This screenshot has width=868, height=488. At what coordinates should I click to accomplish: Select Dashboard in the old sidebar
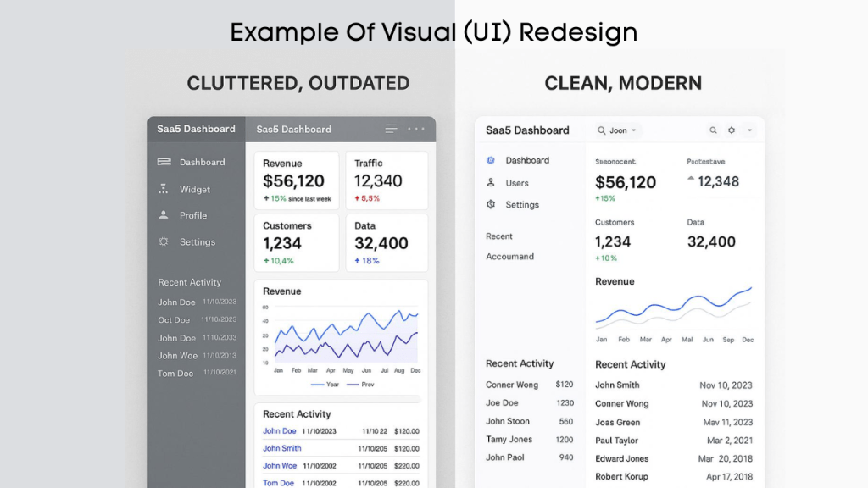(x=195, y=161)
